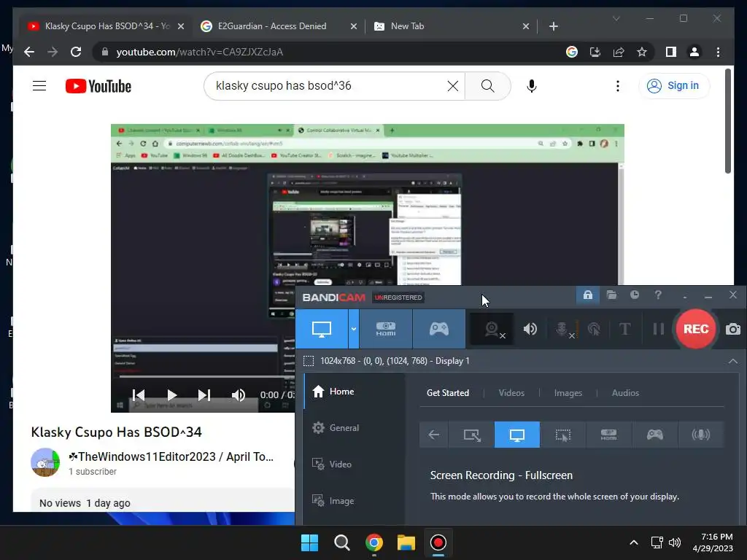Click YouTube video progress bar
Image resolution: width=747 pixels, height=560 pixels.
pyautogui.click(x=206, y=377)
